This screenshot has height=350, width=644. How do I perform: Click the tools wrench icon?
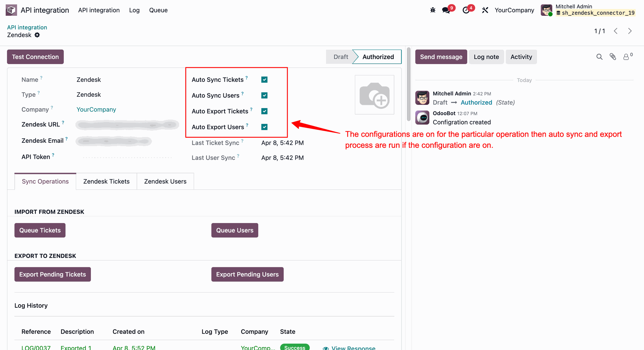click(485, 10)
